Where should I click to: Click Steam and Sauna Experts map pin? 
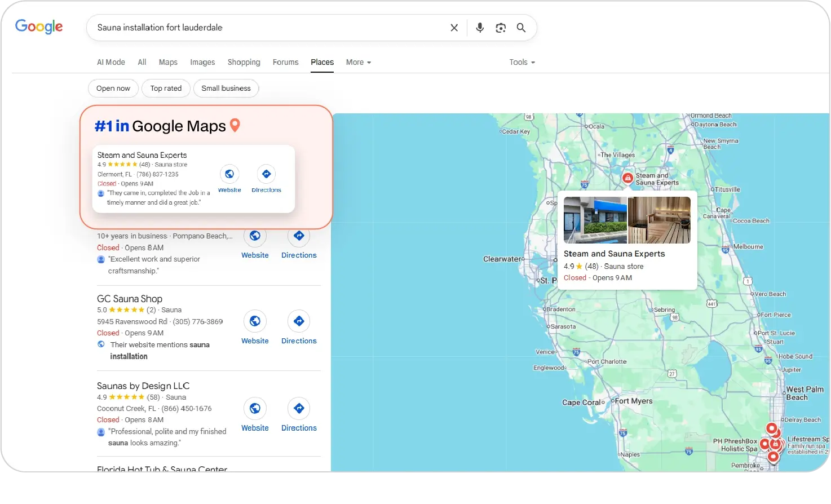pyautogui.click(x=627, y=178)
